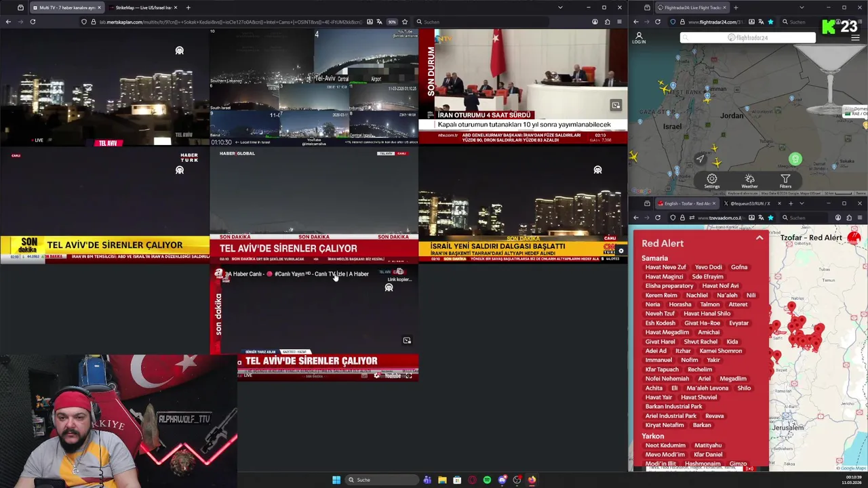Viewport: 868px width, 488px height.
Task: Reload the tzevaadom.co.il page
Action: (x=658, y=218)
